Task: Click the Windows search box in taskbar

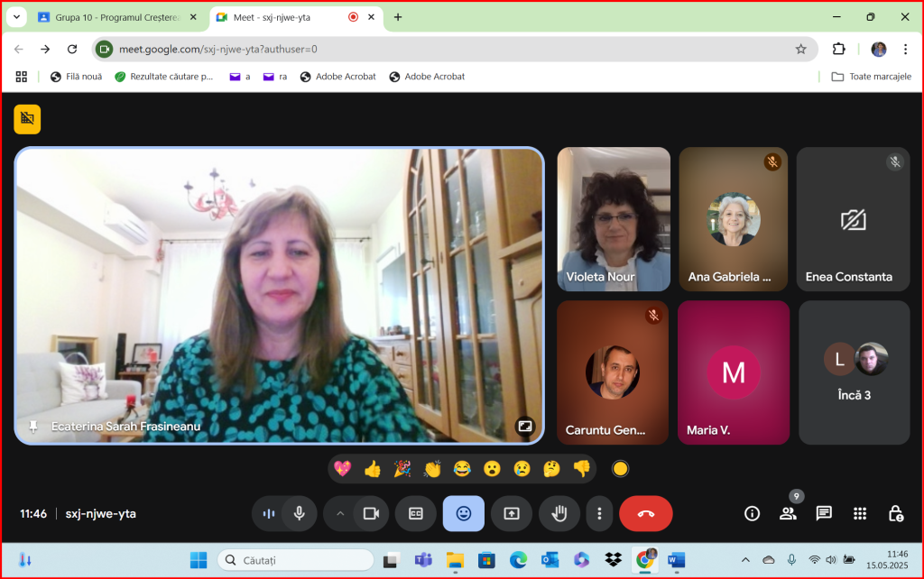Action: pyautogui.click(x=296, y=560)
